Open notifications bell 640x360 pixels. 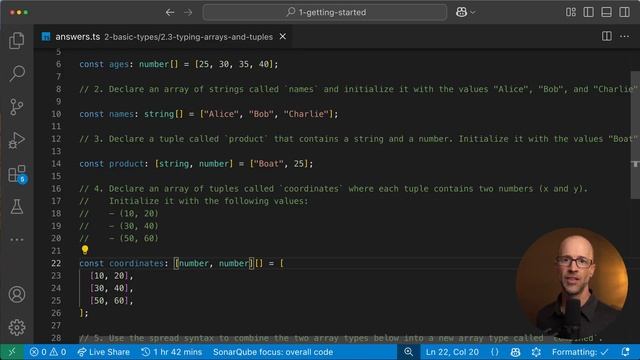625,352
